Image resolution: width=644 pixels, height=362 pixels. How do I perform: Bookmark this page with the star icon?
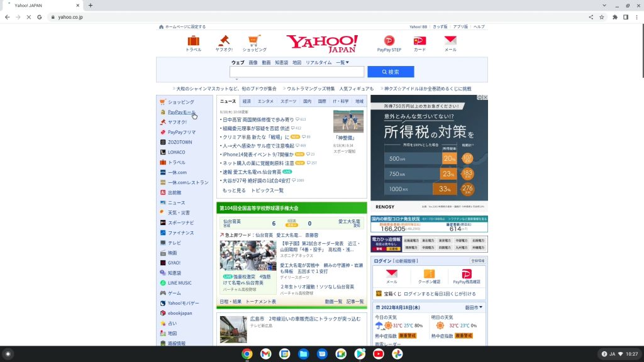[x=602, y=17]
